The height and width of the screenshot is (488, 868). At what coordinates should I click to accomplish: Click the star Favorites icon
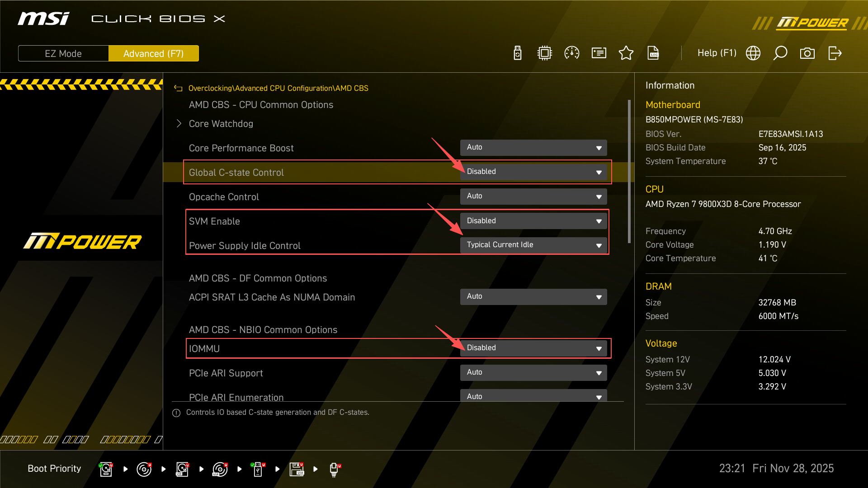(x=626, y=53)
